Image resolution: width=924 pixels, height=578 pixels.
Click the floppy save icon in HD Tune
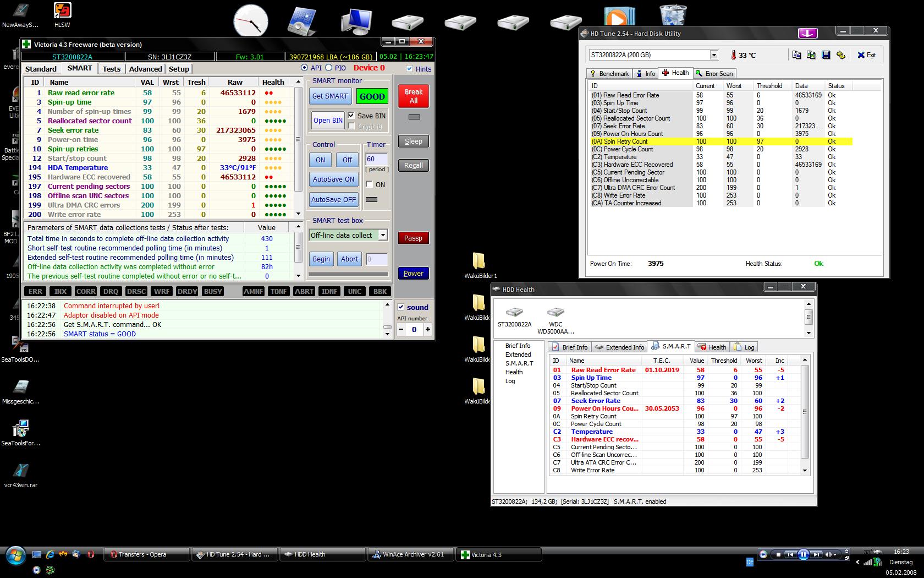826,54
